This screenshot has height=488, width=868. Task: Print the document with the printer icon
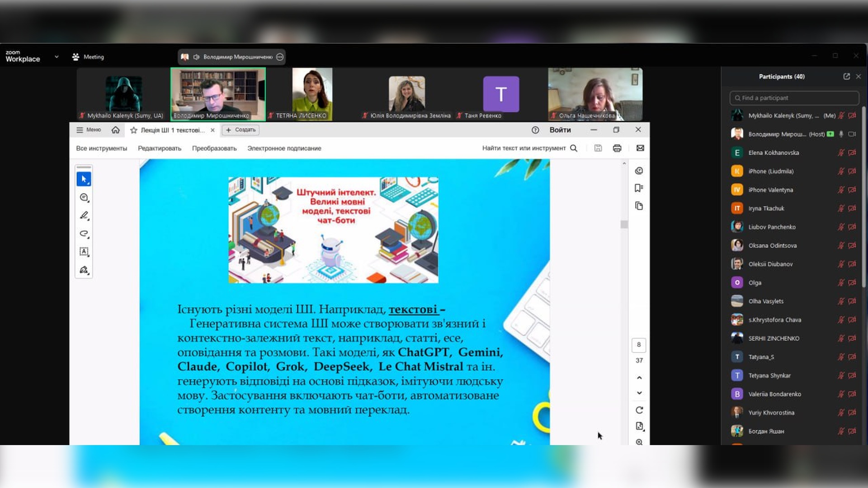click(617, 148)
